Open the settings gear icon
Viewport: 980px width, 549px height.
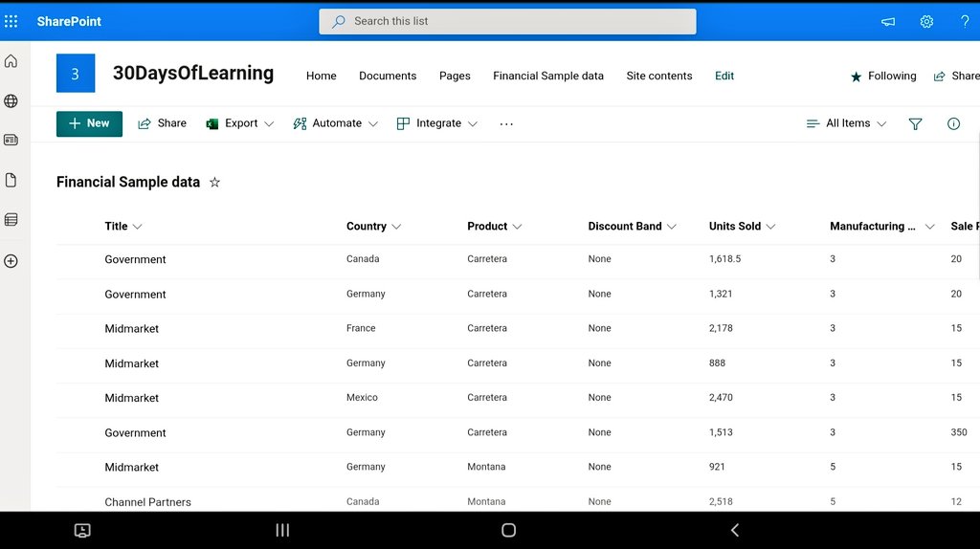(x=926, y=21)
